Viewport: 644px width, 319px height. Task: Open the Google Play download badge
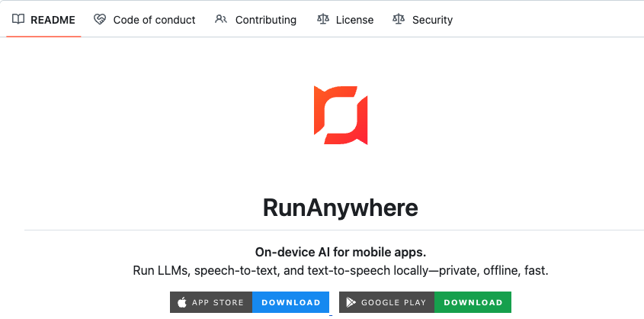[425, 302]
